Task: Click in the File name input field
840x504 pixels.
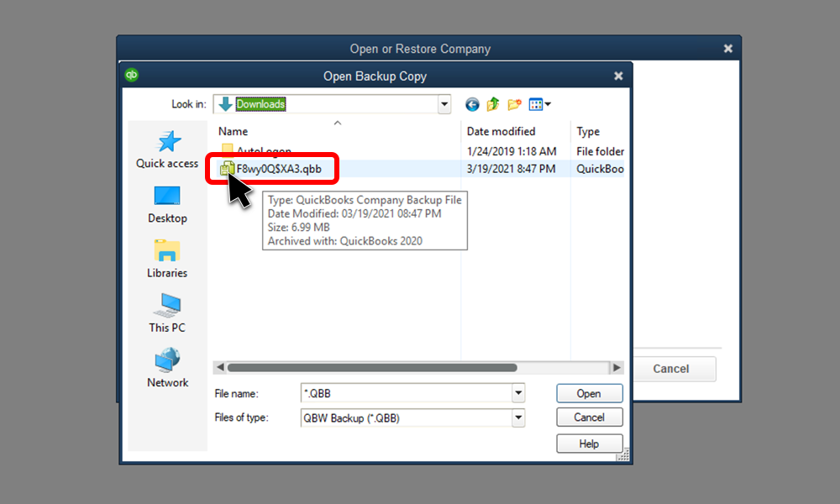Action: tap(406, 393)
